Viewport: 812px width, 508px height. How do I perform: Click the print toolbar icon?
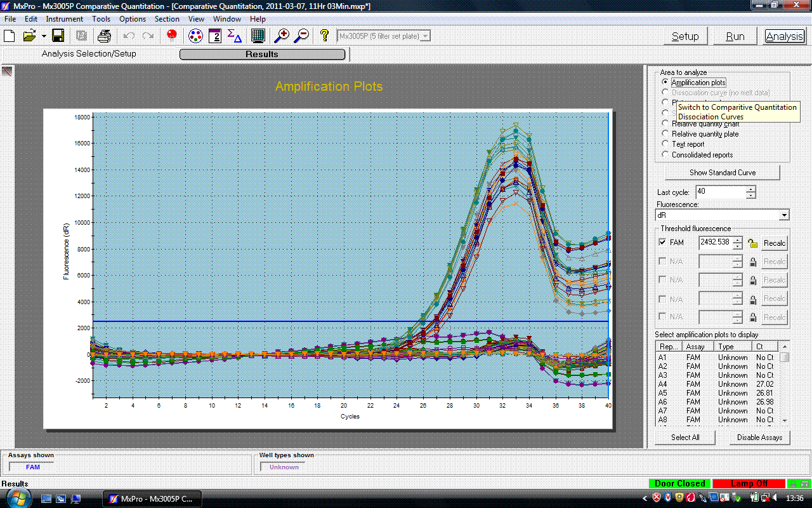click(x=105, y=36)
